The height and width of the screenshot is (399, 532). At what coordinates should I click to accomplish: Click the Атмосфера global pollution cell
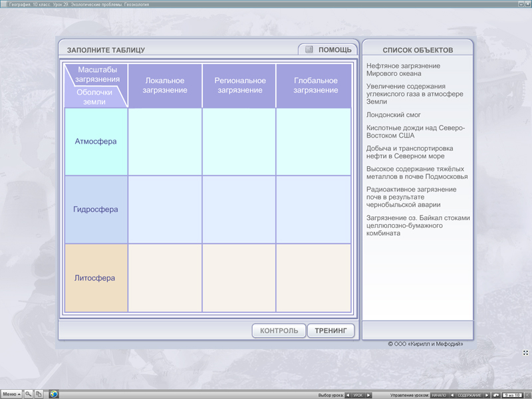(x=313, y=142)
